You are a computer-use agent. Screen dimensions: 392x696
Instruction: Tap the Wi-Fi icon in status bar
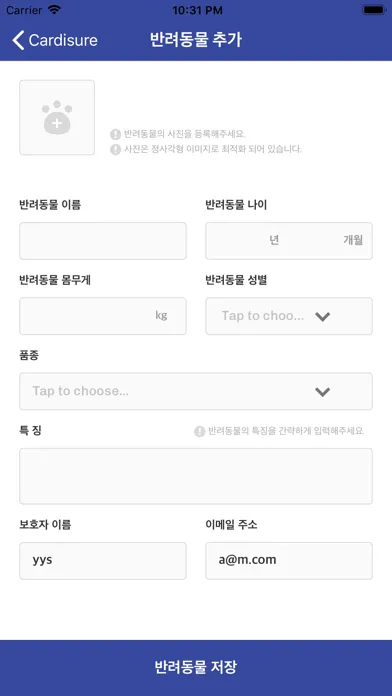tap(55, 10)
